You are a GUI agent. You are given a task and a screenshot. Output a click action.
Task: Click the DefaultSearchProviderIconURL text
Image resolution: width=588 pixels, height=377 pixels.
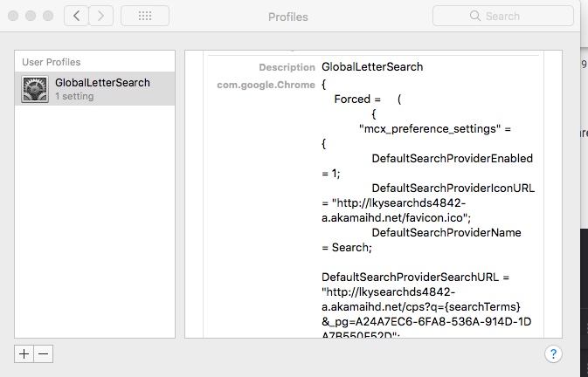click(x=453, y=188)
